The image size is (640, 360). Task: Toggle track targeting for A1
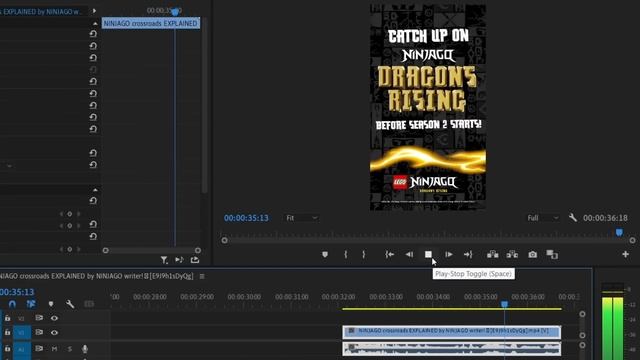(x=21, y=350)
